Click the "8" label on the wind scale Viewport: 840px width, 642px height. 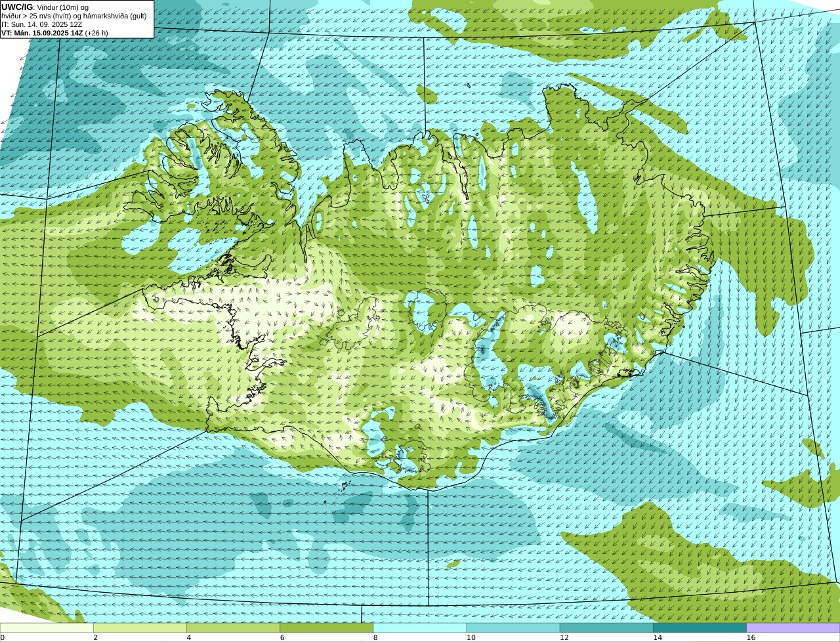tap(375, 637)
